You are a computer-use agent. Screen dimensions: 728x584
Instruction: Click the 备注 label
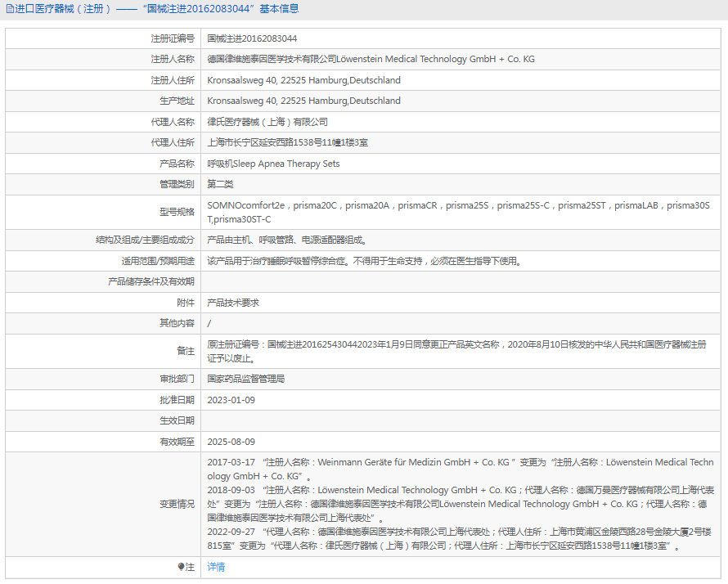[186, 352]
